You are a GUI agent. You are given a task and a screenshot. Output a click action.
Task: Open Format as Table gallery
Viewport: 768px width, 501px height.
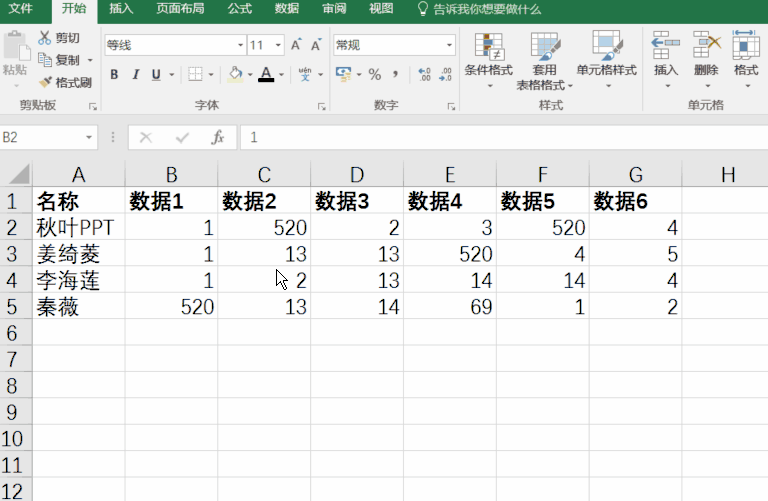coord(544,60)
